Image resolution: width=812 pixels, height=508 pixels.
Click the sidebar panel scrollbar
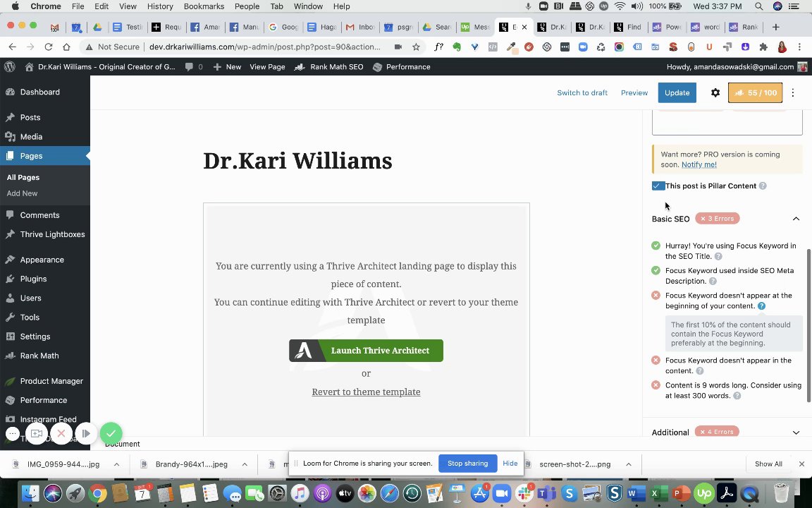(808, 325)
